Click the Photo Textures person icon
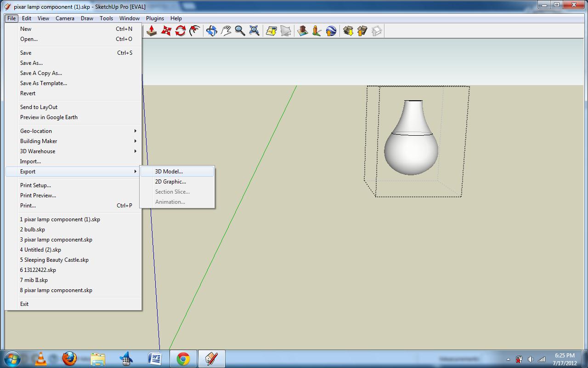Viewport: 588px width, 368px height. pyautogui.click(x=317, y=31)
